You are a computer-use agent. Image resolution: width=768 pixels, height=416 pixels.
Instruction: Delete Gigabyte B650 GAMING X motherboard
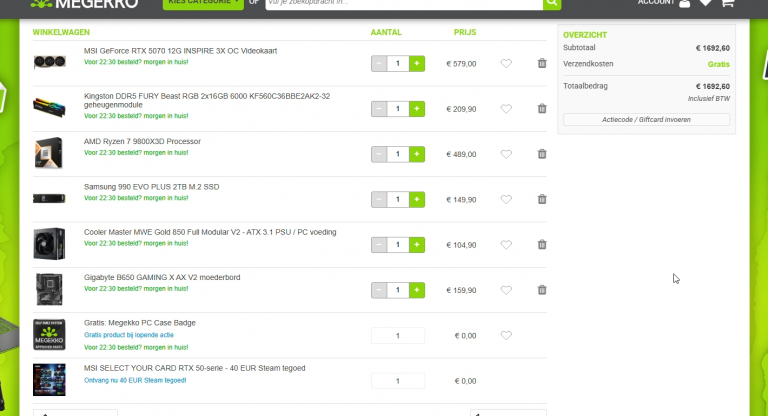click(542, 290)
